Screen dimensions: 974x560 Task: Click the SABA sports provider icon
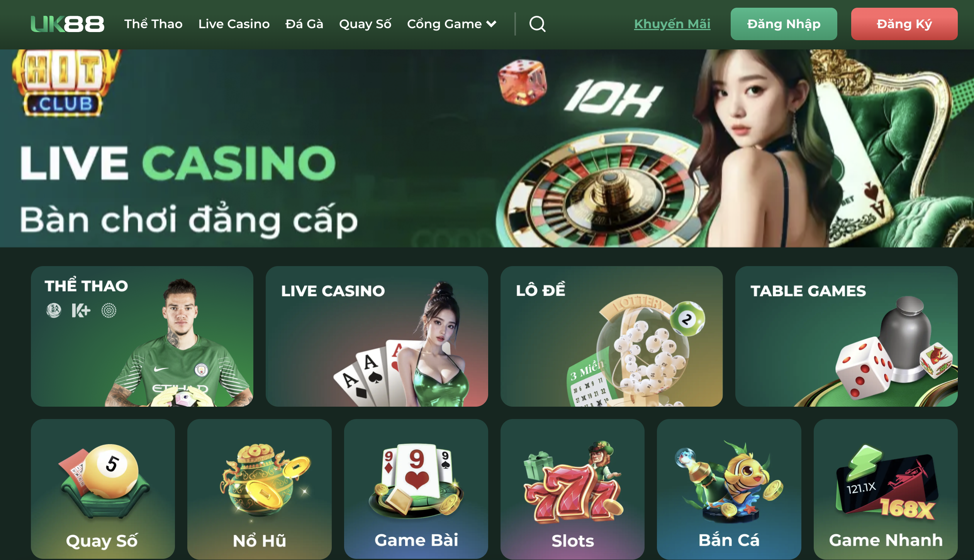coord(54,310)
